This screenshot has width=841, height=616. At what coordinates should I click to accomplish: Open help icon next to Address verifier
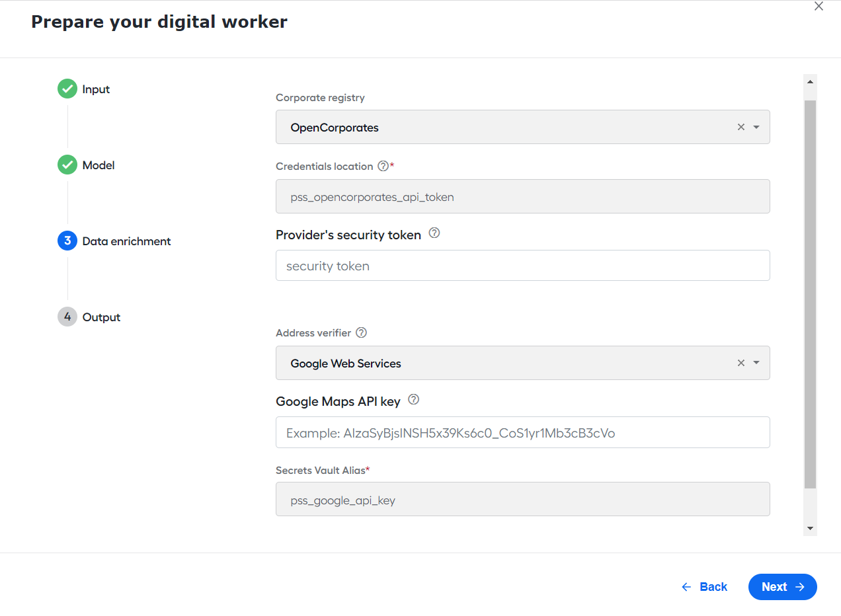(x=361, y=332)
